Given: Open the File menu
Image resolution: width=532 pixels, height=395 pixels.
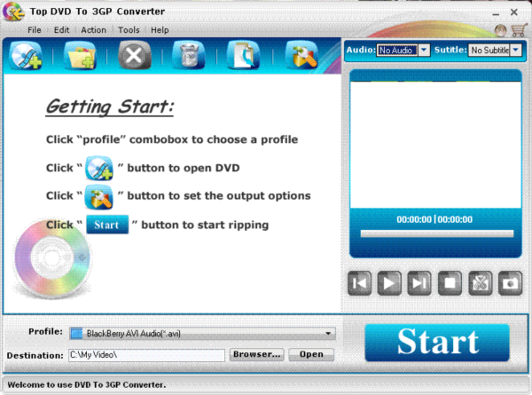Looking at the screenshot, I should (x=35, y=30).
